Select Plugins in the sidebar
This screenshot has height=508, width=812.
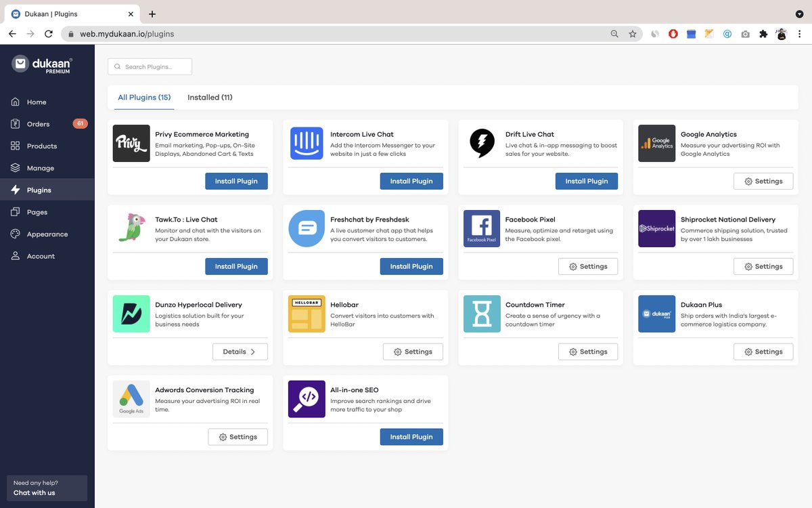click(x=47, y=190)
